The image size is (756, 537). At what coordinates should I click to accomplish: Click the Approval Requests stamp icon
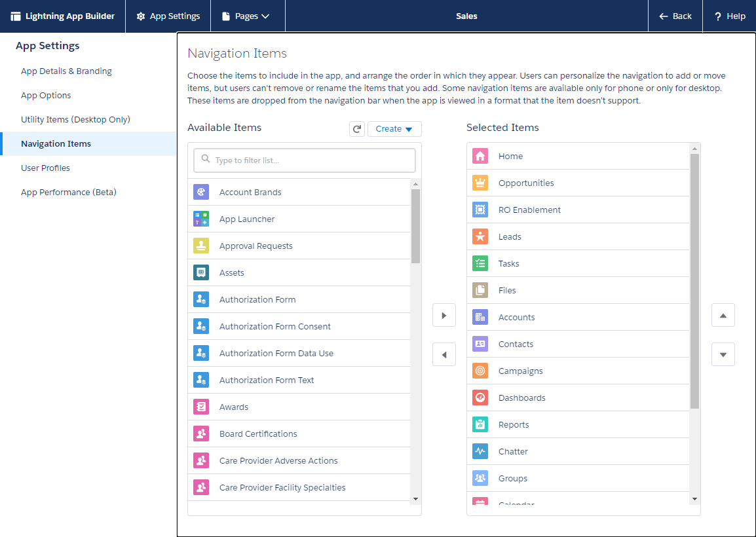click(x=201, y=246)
